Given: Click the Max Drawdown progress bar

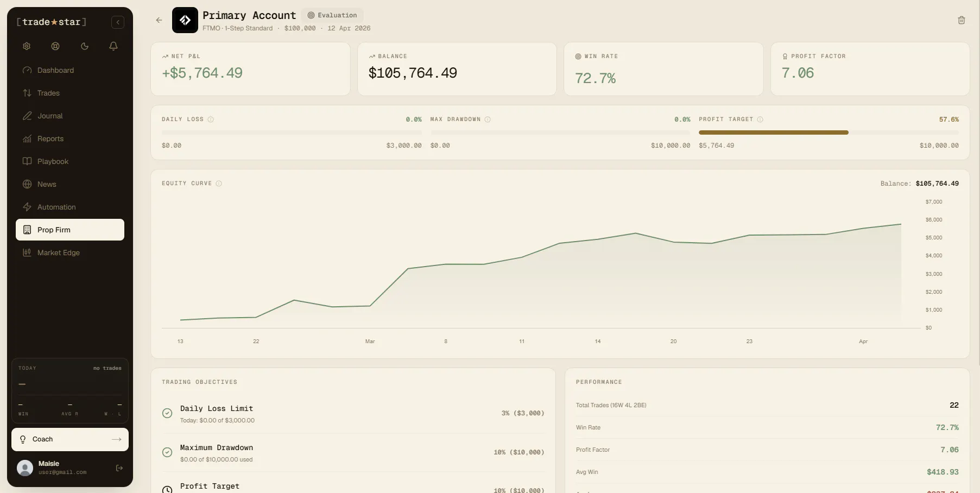Looking at the screenshot, I should 560,132.
